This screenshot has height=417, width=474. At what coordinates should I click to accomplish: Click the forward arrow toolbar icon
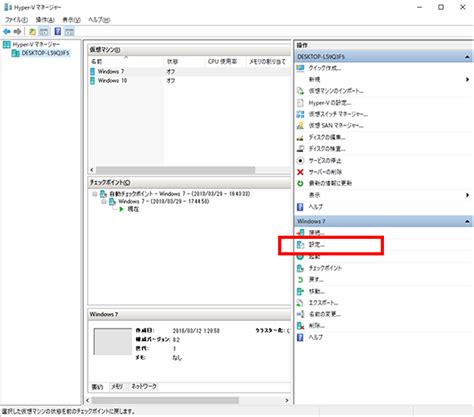pyautogui.click(x=18, y=32)
